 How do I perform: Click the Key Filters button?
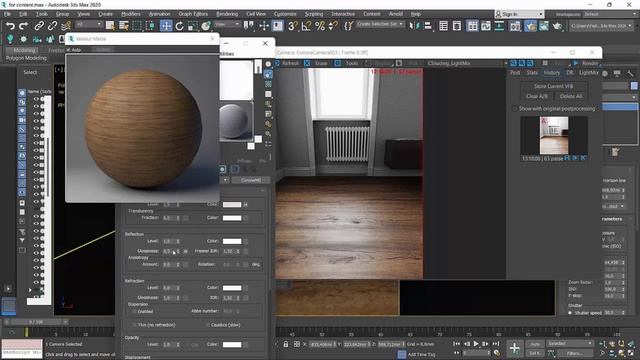click(575, 353)
